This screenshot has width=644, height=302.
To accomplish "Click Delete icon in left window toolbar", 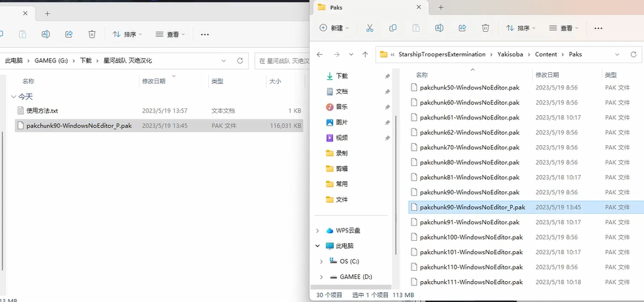I will pos(92,35).
